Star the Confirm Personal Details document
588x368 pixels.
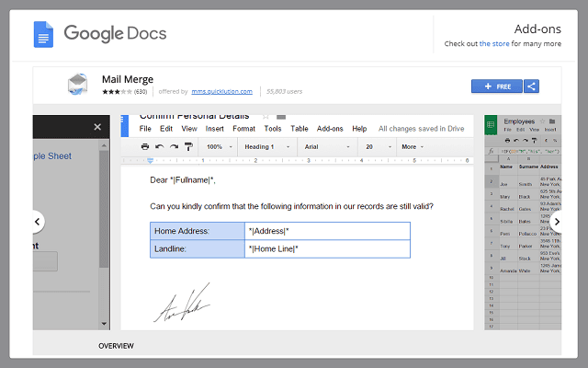pyautogui.click(x=266, y=117)
